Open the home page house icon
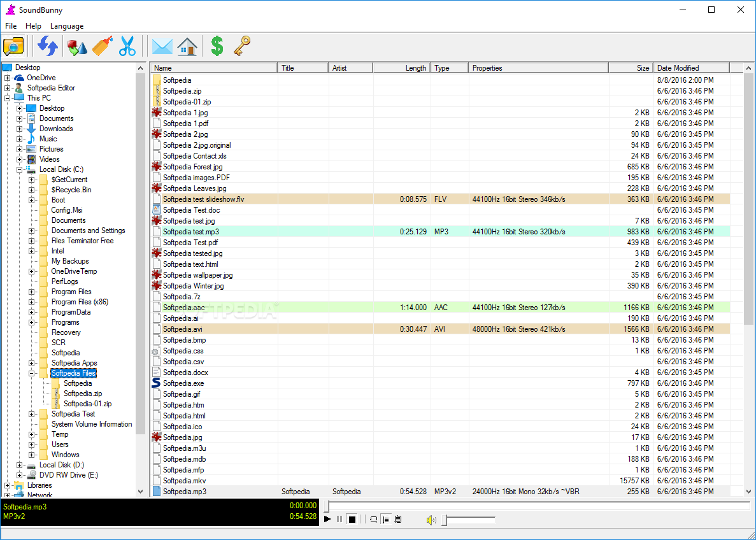756x540 pixels. coord(187,46)
